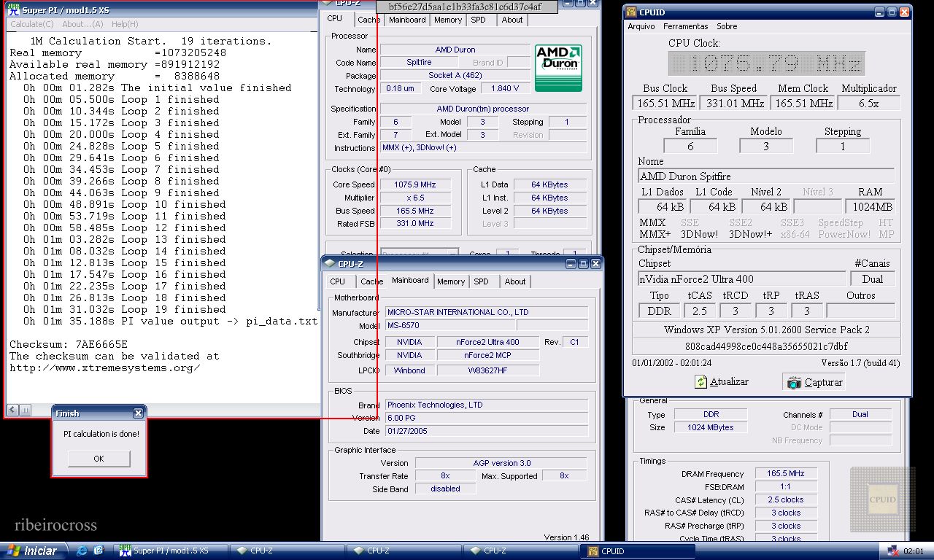This screenshot has width=934, height=560.
Task: Click the Dual channels value in CPUID
Action: tap(873, 279)
